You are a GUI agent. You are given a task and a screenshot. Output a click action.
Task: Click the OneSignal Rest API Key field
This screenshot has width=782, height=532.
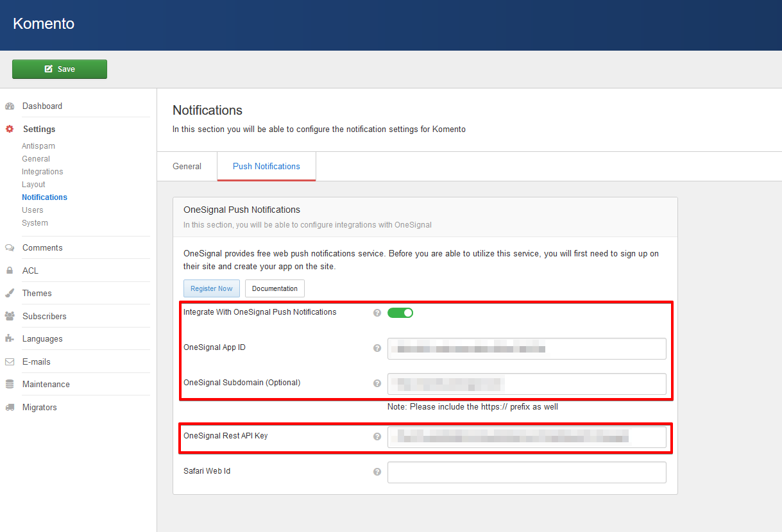tap(527, 437)
